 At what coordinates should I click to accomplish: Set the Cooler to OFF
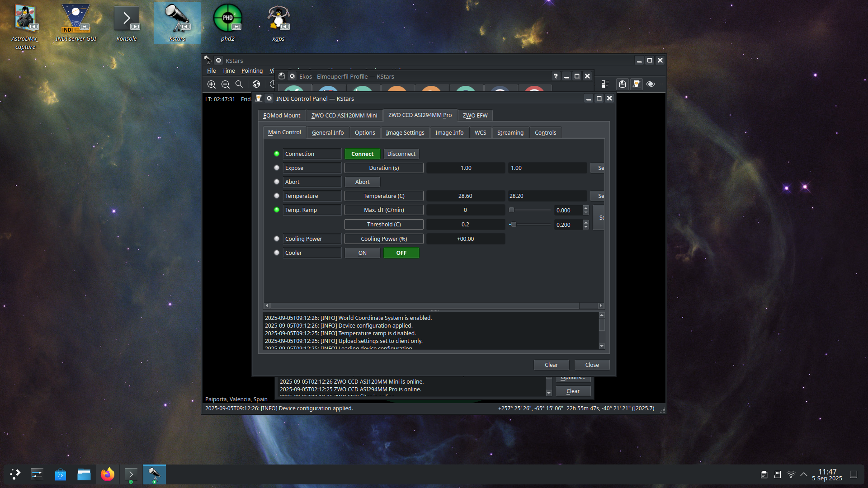point(401,253)
